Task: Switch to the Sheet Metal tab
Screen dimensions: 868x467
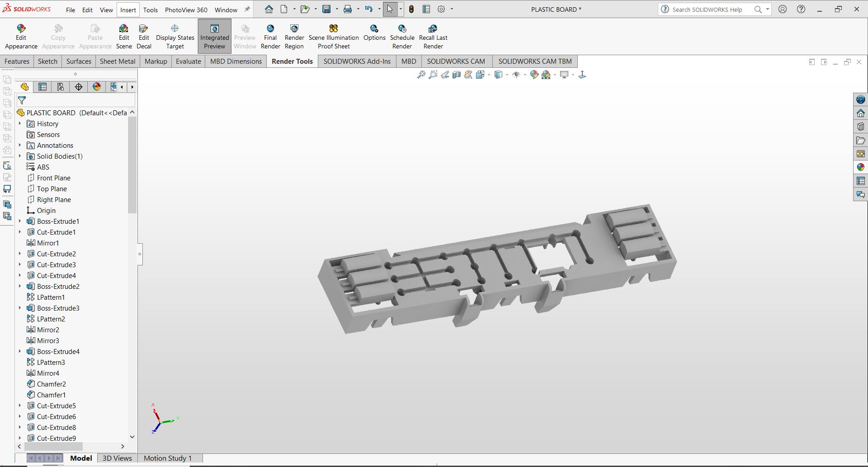Action: point(118,61)
